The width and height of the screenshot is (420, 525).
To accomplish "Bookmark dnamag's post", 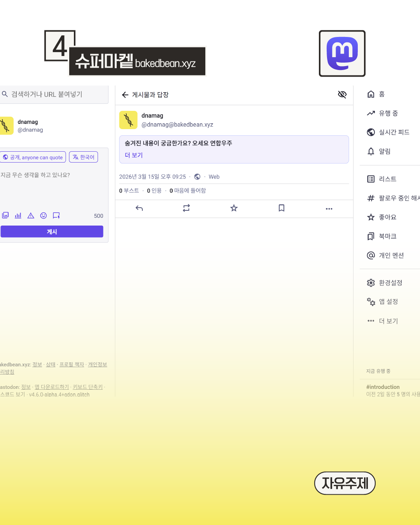I will (281, 208).
